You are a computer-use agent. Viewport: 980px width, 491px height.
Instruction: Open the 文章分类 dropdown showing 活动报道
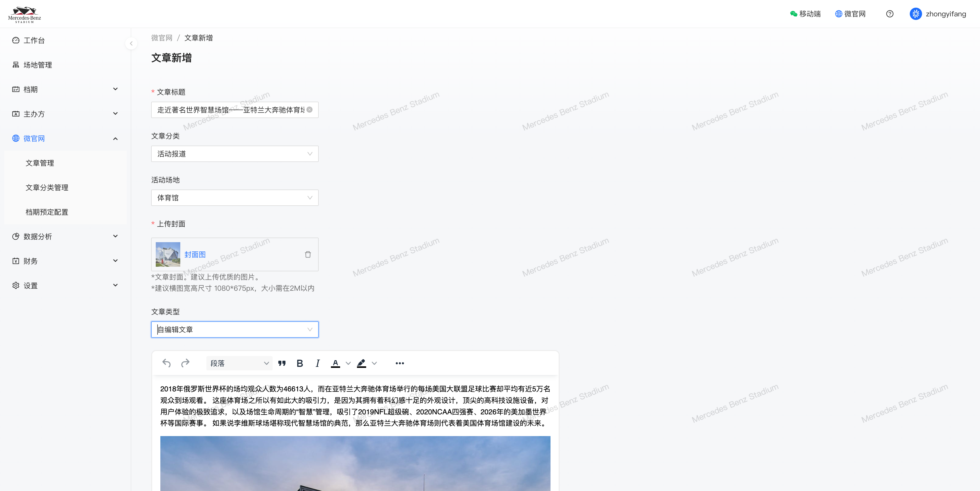[x=235, y=154]
